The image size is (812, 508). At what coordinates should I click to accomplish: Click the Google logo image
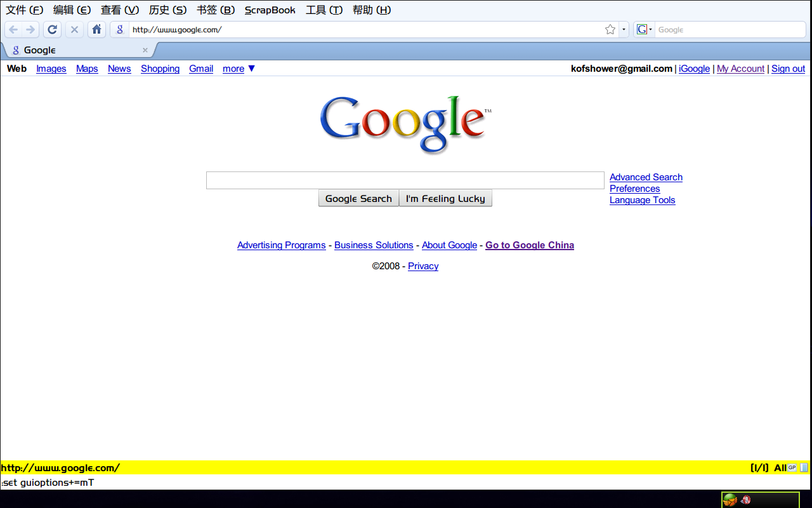(406, 124)
